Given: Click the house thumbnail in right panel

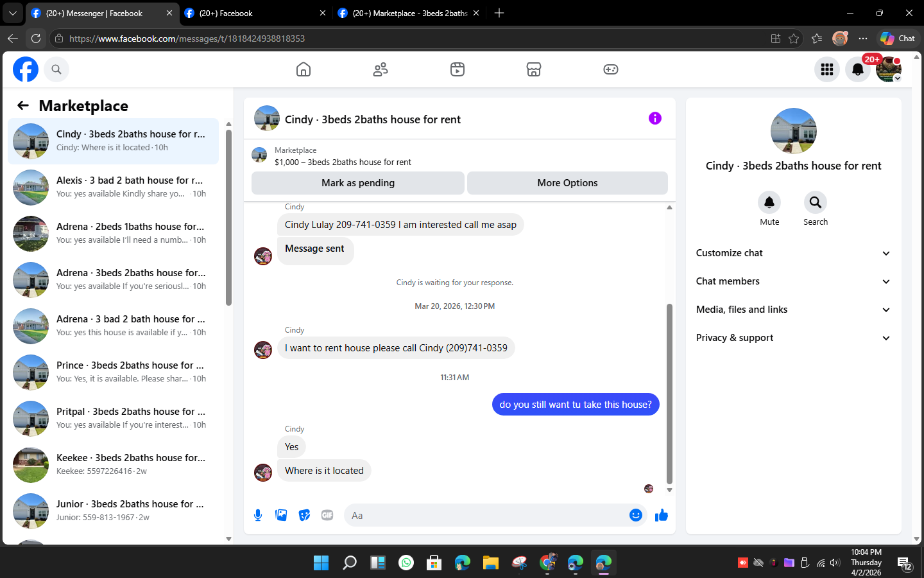Looking at the screenshot, I should point(794,131).
